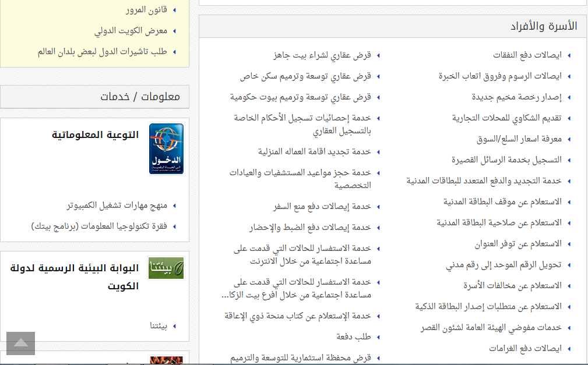Click the green بيئتنا logo icon
Viewport: 588px width, 365px height.
click(166, 268)
